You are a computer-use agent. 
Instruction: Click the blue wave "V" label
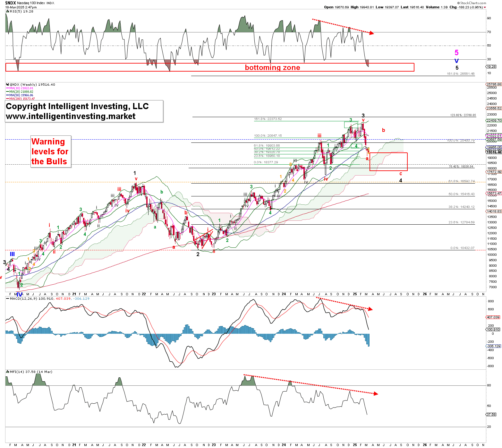456,61
